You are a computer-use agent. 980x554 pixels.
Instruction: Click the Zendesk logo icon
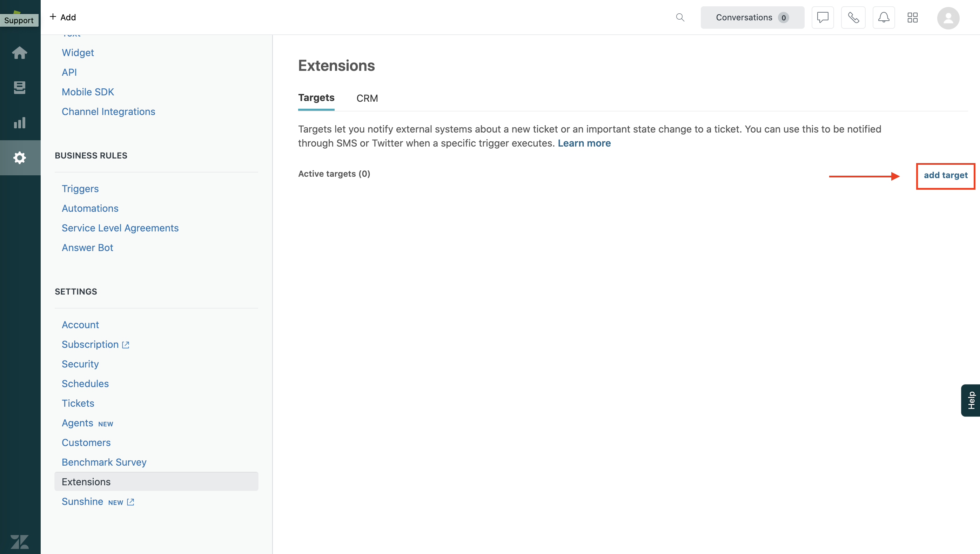(x=20, y=541)
